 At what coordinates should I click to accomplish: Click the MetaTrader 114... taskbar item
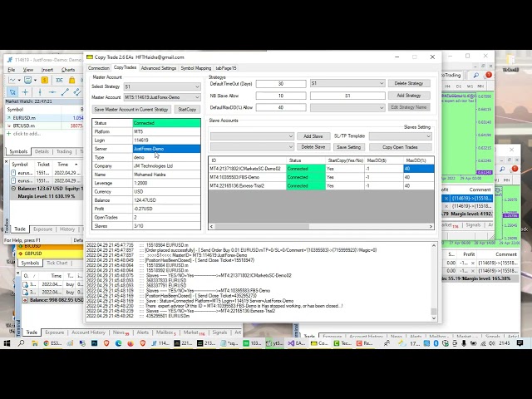click(160, 343)
